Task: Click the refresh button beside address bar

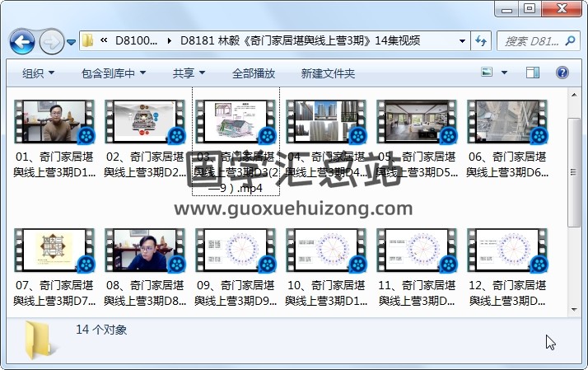Action: (481, 40)
